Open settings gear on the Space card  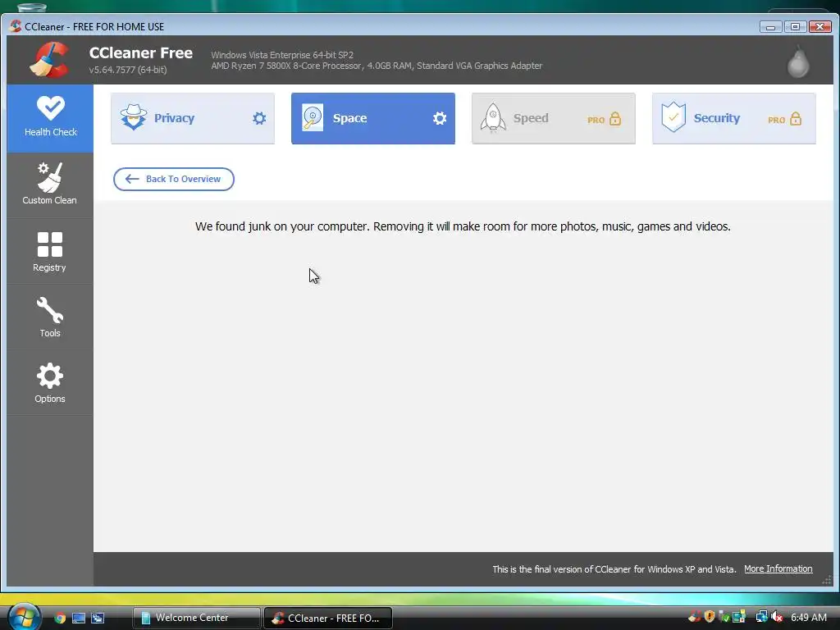[440, 118]
